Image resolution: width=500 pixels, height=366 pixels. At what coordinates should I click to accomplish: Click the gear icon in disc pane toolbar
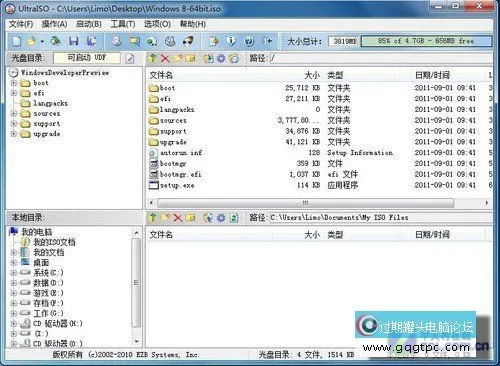[221, 59]
